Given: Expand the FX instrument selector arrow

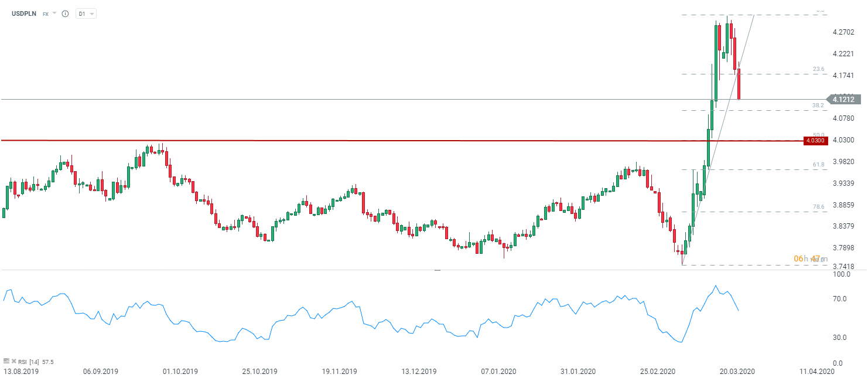Looking at the screenshot, I should [x=54, y=13].
